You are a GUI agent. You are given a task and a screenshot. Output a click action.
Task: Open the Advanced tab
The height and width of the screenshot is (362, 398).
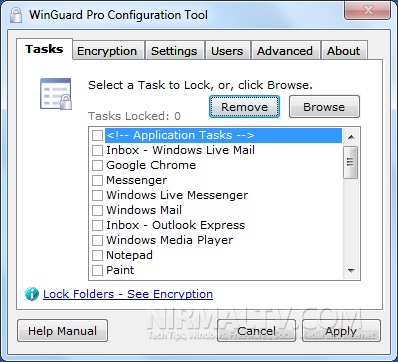point(285,51)
